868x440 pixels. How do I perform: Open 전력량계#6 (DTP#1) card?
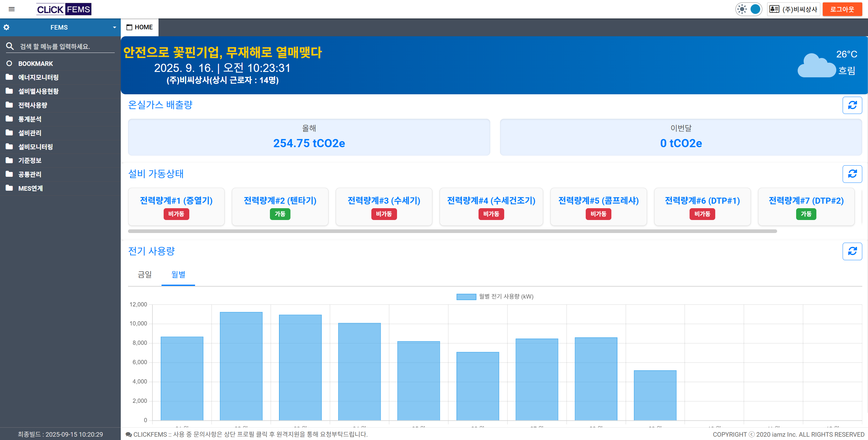(702, 206)
